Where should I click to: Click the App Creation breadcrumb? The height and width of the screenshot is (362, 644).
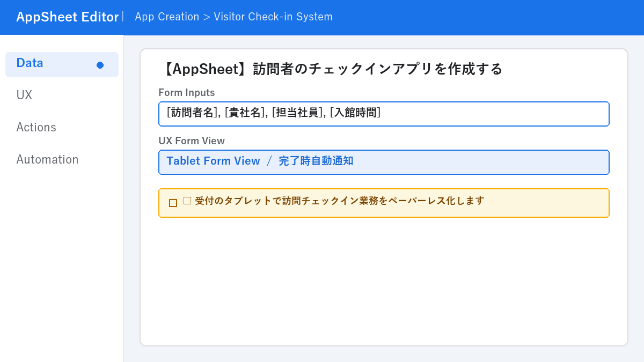click(x=167, y=17)
